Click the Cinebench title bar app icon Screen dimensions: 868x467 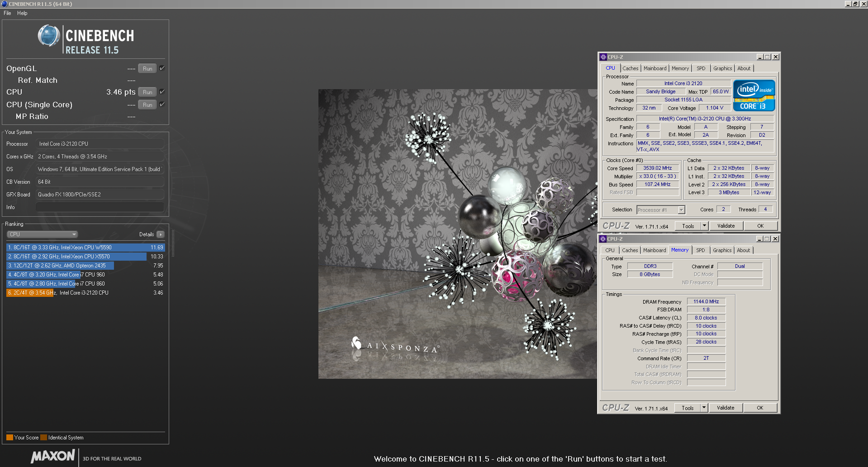4,4
